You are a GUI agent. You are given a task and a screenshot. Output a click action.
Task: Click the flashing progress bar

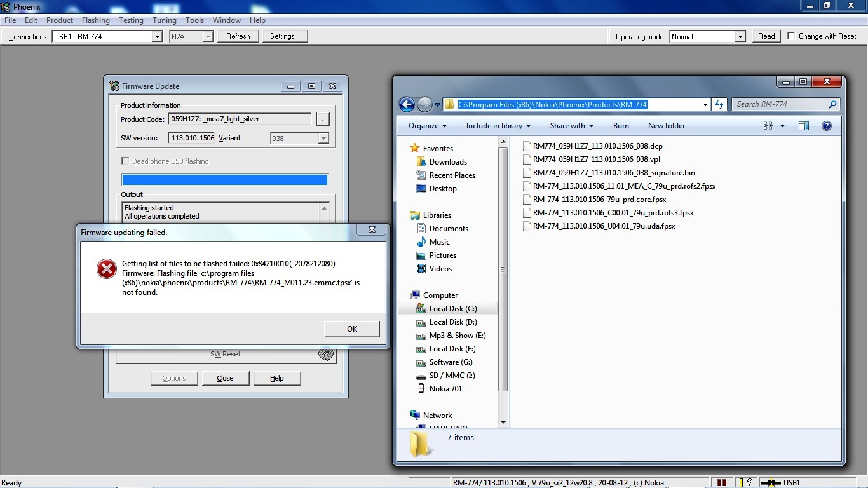(x=224, y=180)
